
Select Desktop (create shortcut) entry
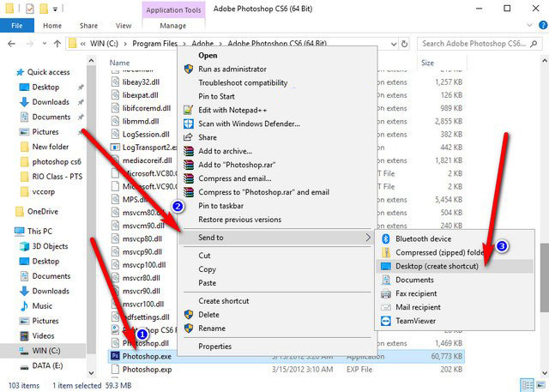coord(455,267)
